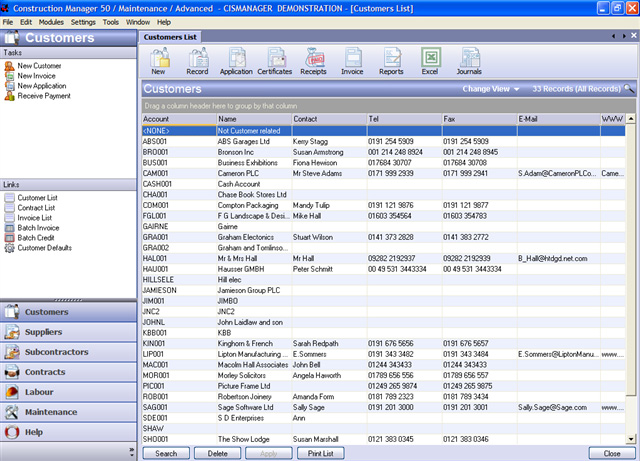Click the Search button
Viewport: 640px width, 461px height.
[x=166, y=453]
